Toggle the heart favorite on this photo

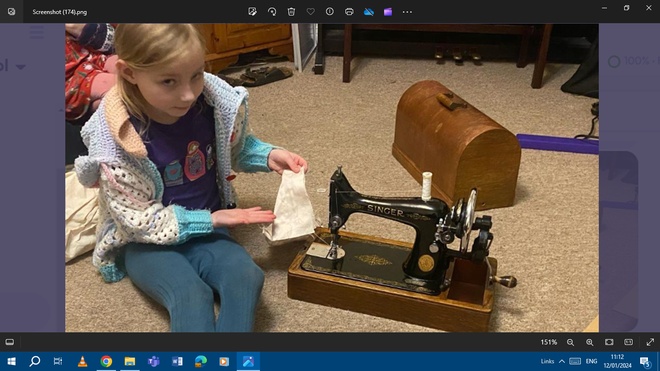(310, 12)
